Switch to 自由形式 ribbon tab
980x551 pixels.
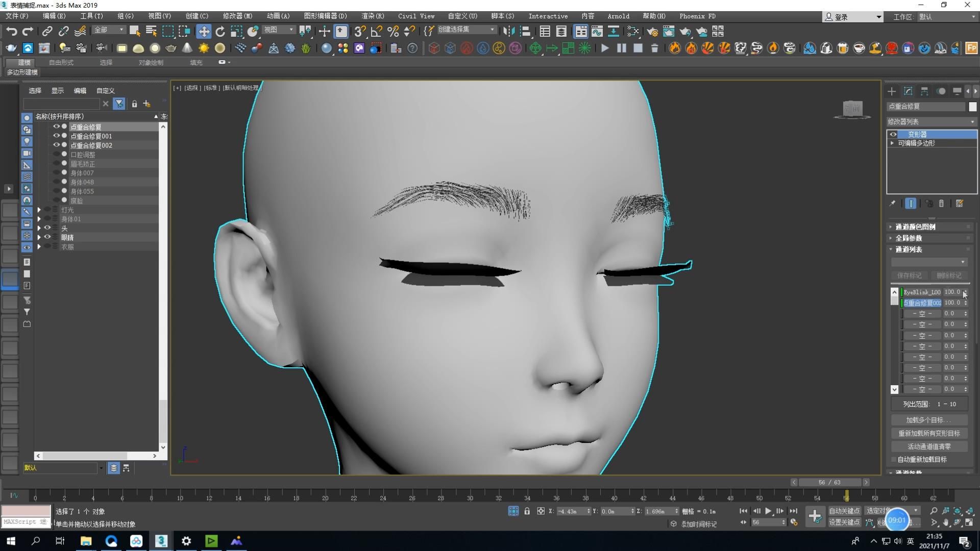[x=61, y=62]
